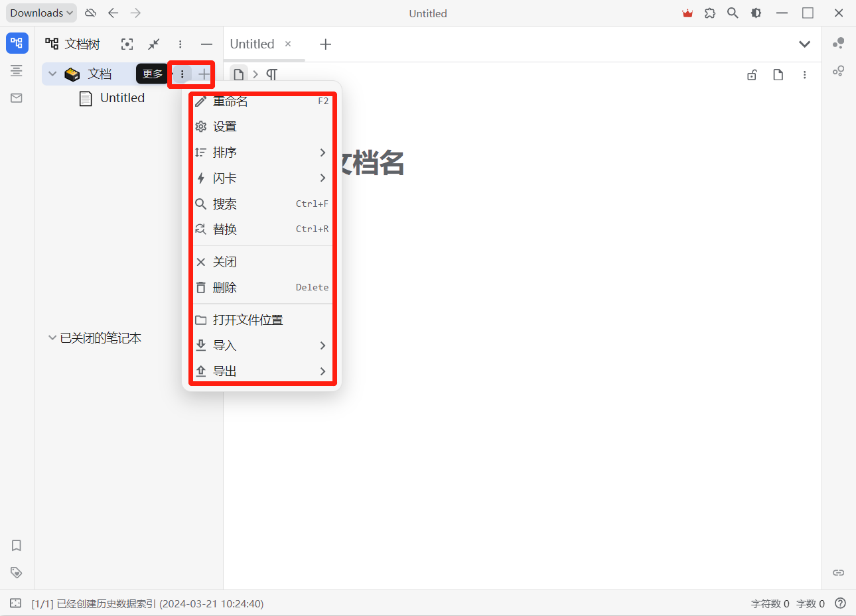Choose 删除 from the context menu
The height and width of the screenshot is (616, 856).
coord(263,287)
